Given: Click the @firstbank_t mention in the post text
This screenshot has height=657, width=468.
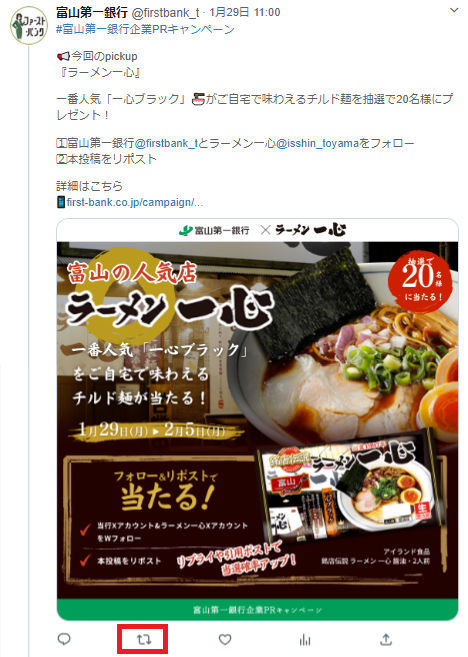Looking at the screenshot, I should coord(166,143).
